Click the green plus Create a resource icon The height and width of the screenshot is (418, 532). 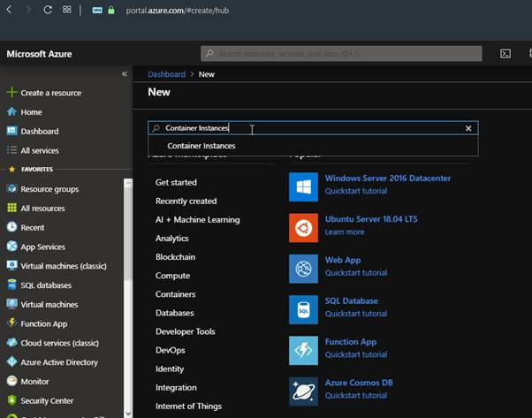11,92
